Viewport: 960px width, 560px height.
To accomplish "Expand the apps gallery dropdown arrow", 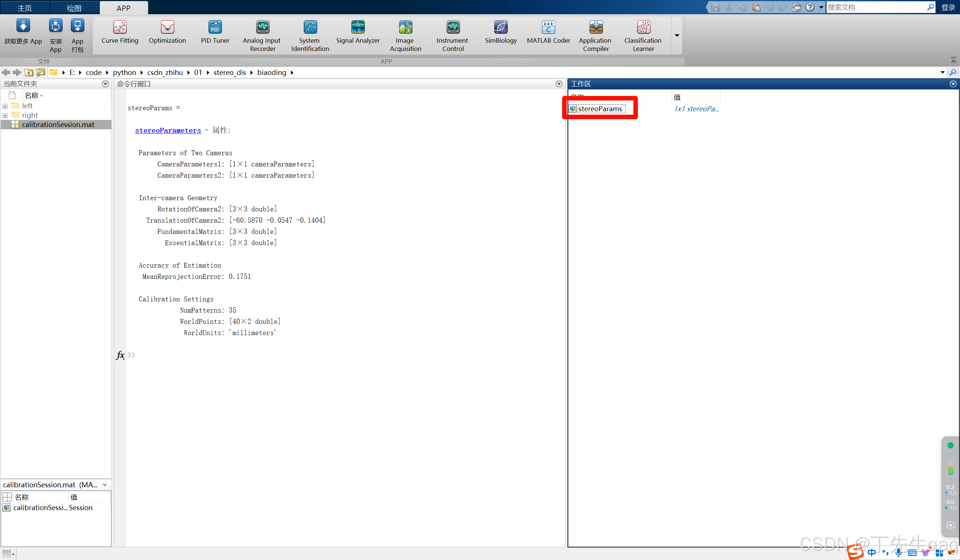I will tap(676, 35).
